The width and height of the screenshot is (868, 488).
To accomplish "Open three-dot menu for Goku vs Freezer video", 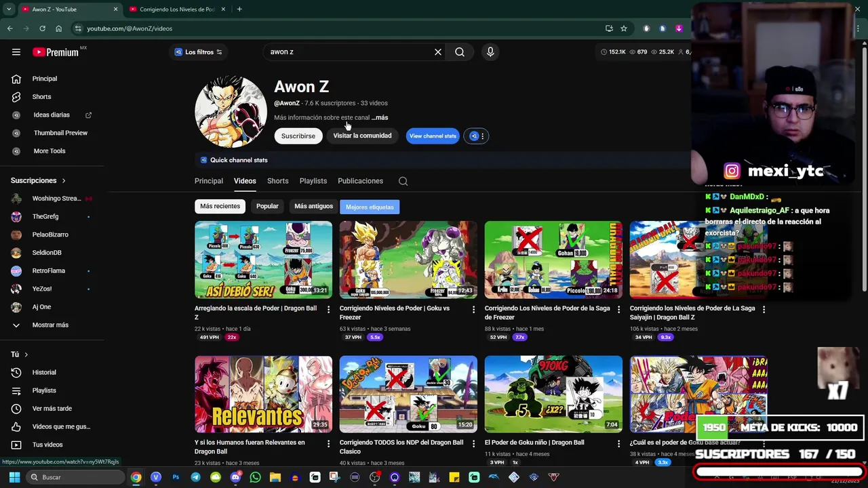I will pos(473,309).
